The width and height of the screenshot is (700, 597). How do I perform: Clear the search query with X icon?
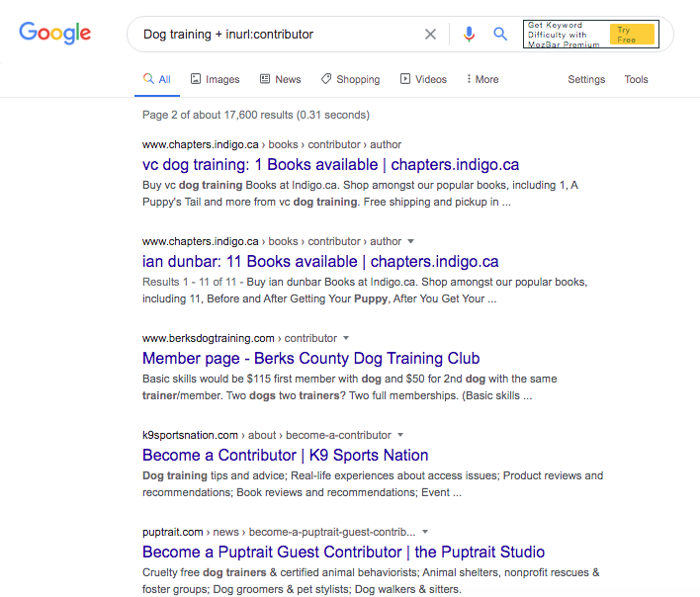coord(430,35)
